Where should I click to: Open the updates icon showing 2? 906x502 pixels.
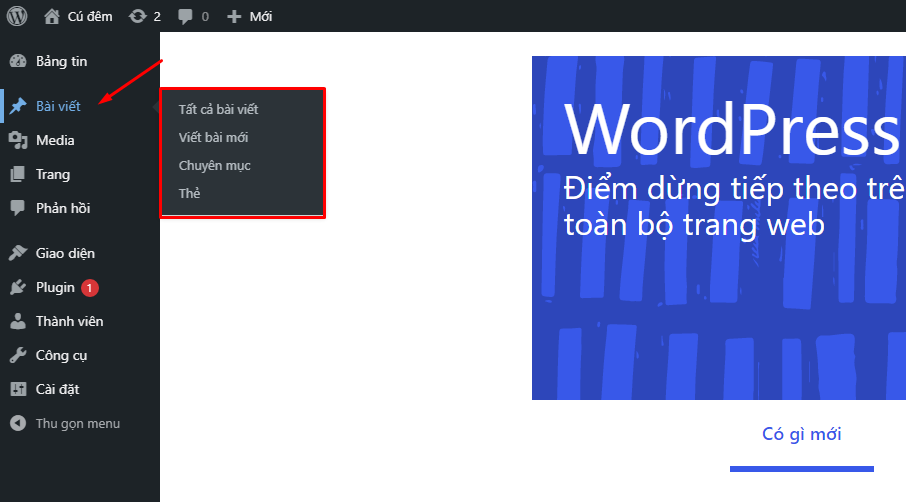pyautogui.click(x=138, y=16)
